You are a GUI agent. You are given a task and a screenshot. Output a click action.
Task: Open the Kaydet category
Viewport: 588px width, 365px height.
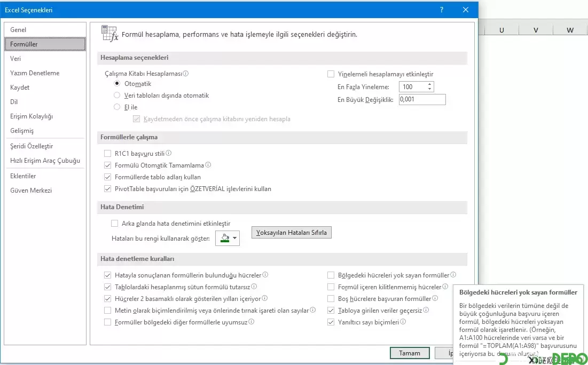click(x=45, y=88)
